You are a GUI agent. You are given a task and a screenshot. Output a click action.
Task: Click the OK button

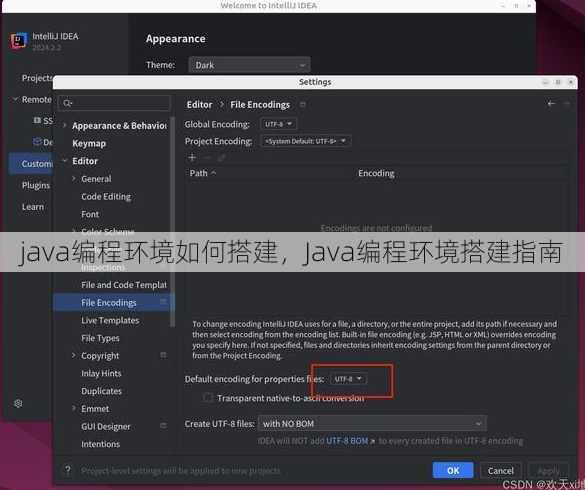point(453,470)
